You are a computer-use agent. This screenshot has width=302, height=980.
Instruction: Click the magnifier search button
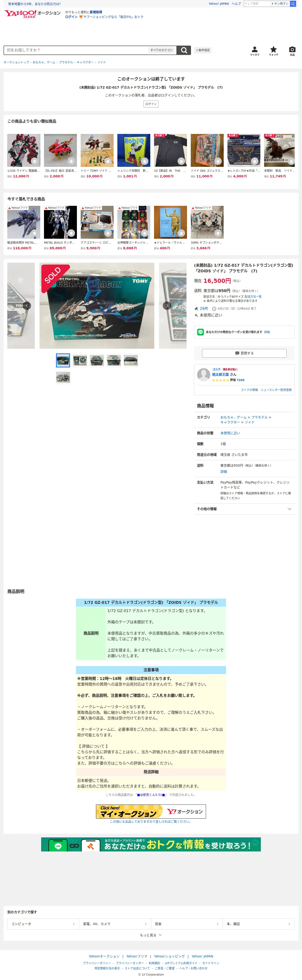tap(184, 50)
